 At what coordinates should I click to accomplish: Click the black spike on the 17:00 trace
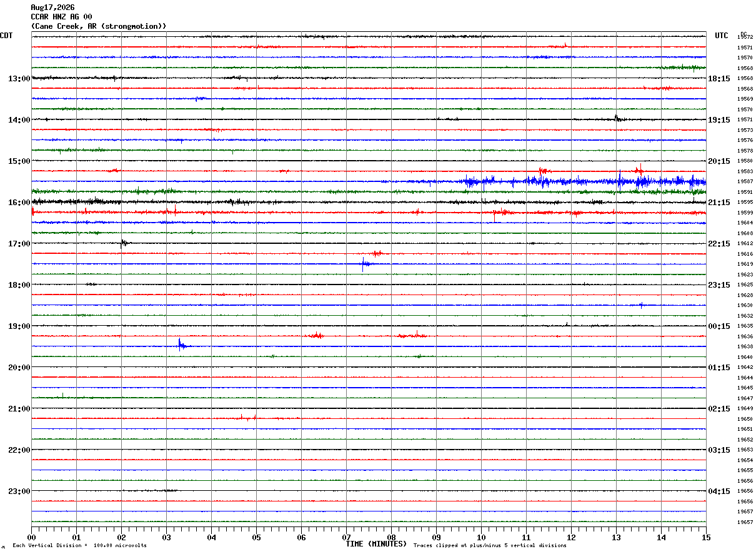click(122, 243)
